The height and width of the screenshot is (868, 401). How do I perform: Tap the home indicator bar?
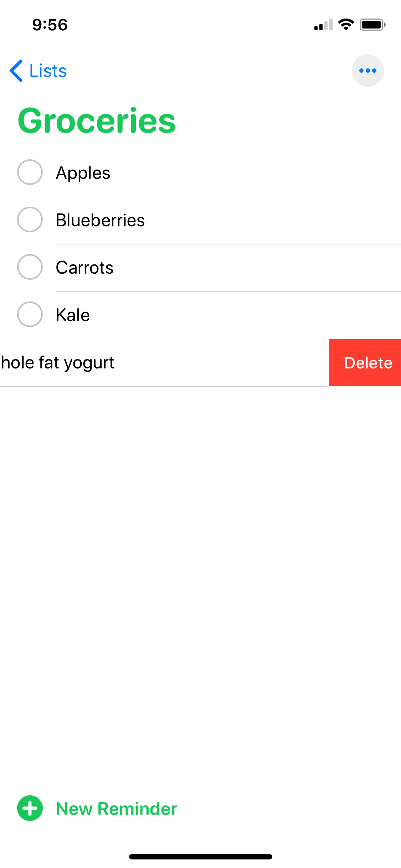click(200, 857)
